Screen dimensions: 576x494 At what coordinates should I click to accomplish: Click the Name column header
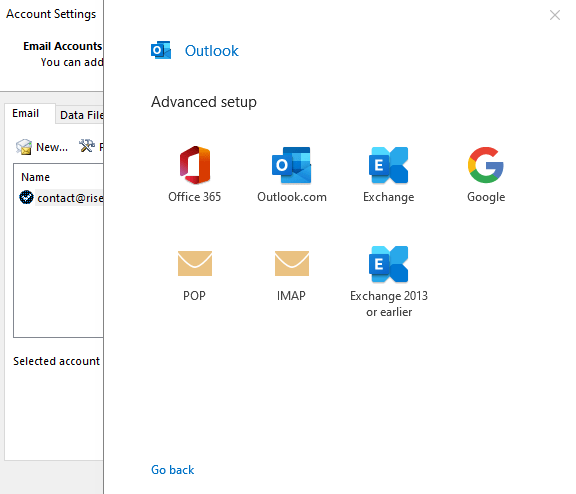coord(35,177)
